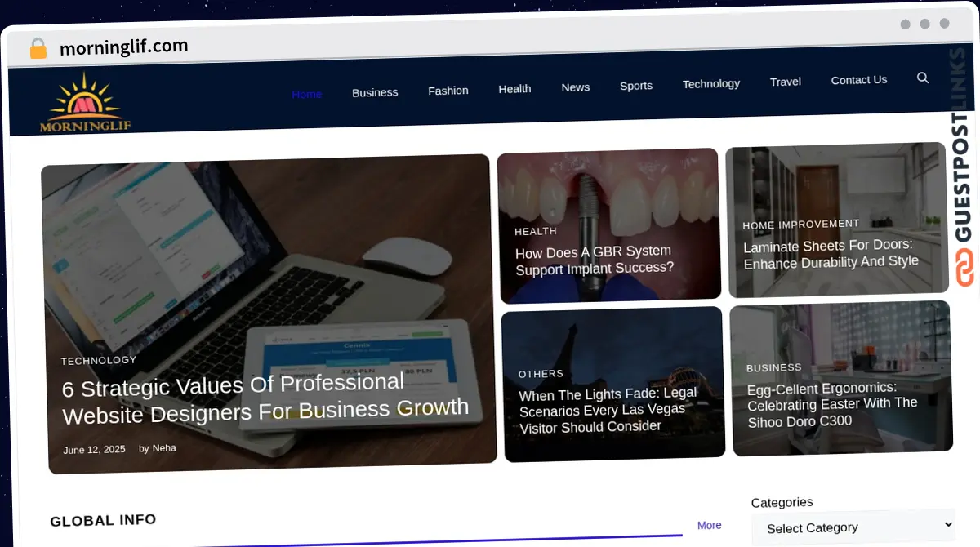Open the GBR System implant article

tap(594, 260)
